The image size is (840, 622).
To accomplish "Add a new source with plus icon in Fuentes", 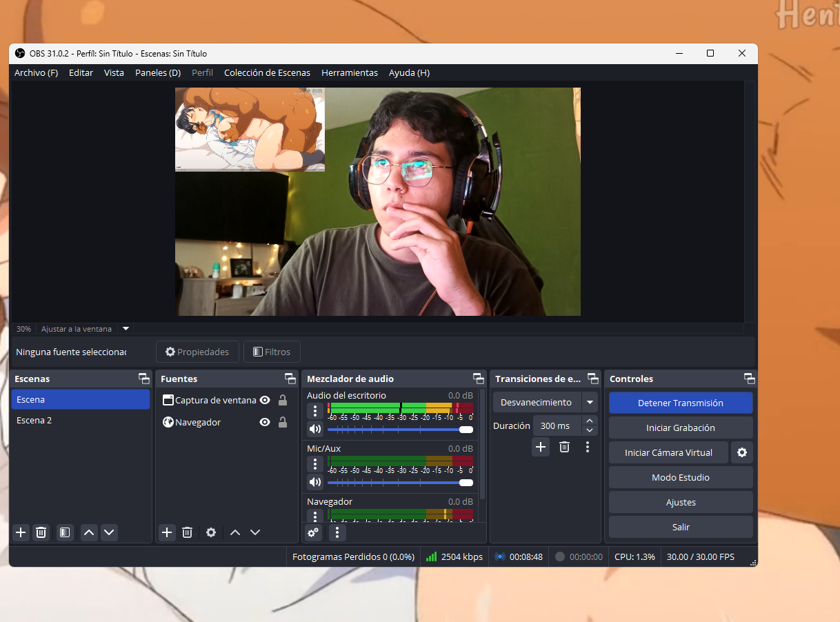I will click(167, 532).
